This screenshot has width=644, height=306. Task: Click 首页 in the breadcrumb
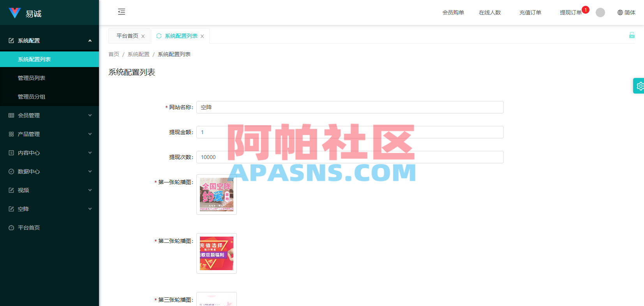(114, 54)
